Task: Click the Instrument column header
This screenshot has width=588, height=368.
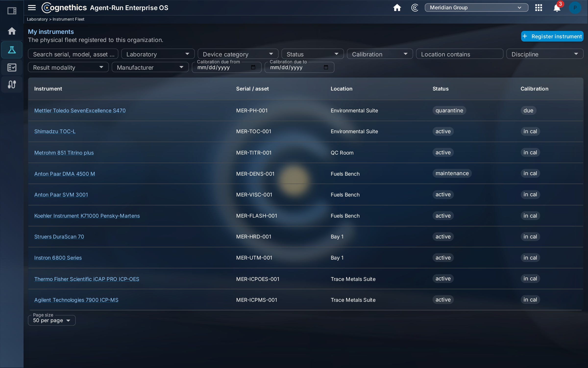Action: coord(48,89)
